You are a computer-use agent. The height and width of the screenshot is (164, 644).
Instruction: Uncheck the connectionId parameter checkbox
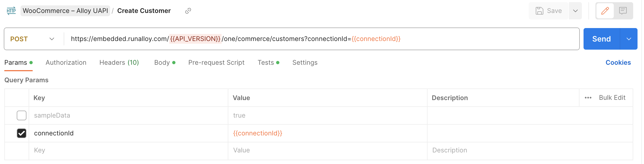(x=22, y=133)
